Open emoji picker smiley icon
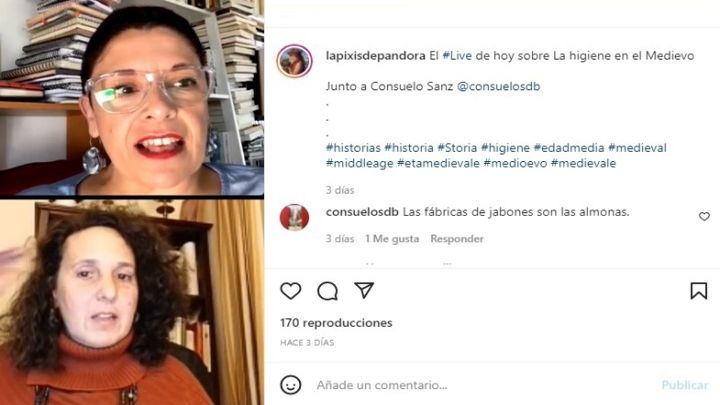720x405 pixels. coord(291,385)
